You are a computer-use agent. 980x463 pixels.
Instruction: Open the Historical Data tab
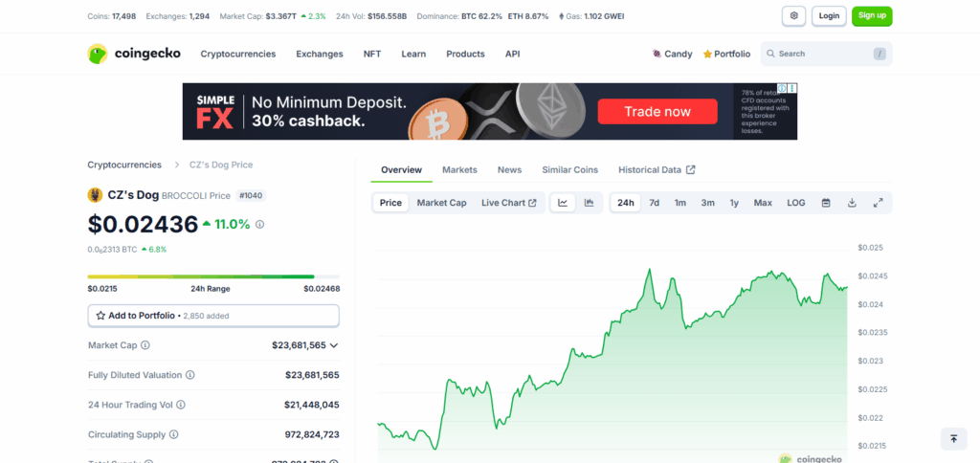(x=657, y=170)
